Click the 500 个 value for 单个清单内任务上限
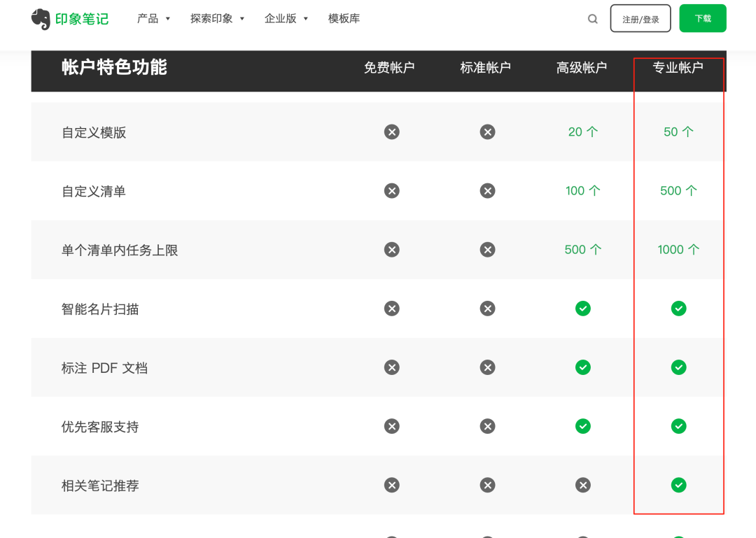Image resolution: width=756 pixels, height=538 pixels. (x=583, y=249)
